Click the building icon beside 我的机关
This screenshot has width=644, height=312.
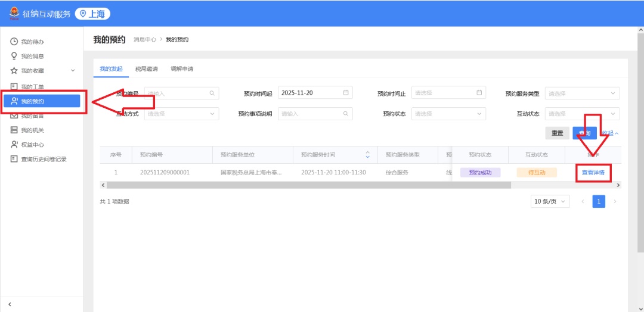click(x=14, y=130)
